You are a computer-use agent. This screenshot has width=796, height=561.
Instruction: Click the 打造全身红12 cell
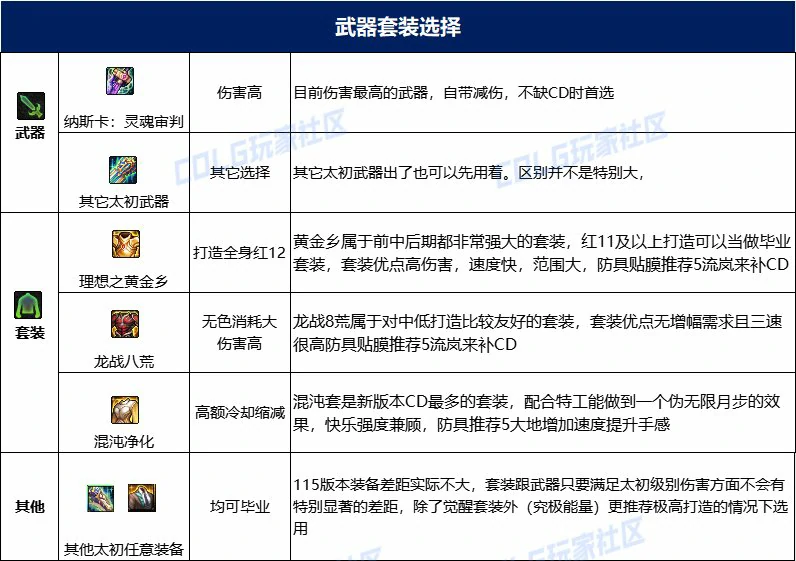[x=240, y=252]
